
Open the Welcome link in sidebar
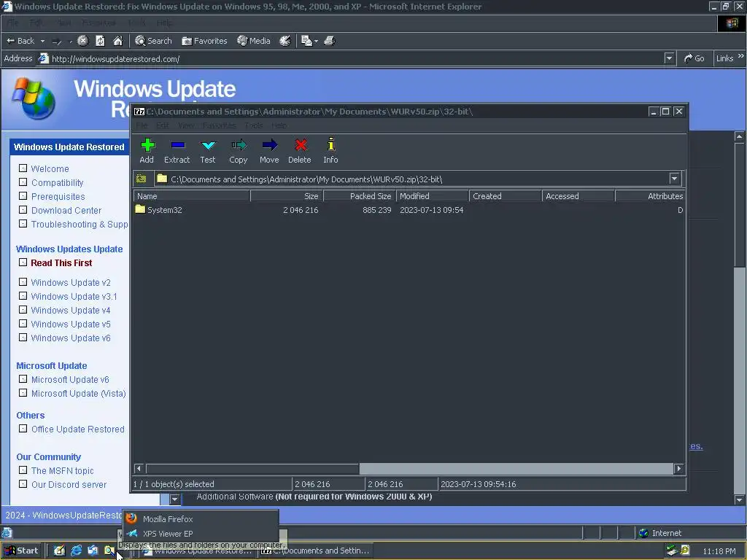tap(50, 168)
